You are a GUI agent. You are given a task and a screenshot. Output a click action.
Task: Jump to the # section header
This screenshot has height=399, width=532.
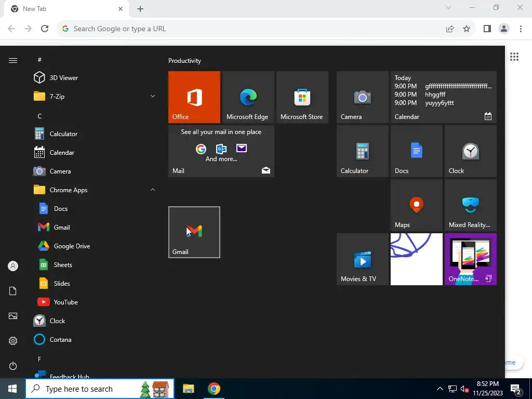[x=39, y=60]
